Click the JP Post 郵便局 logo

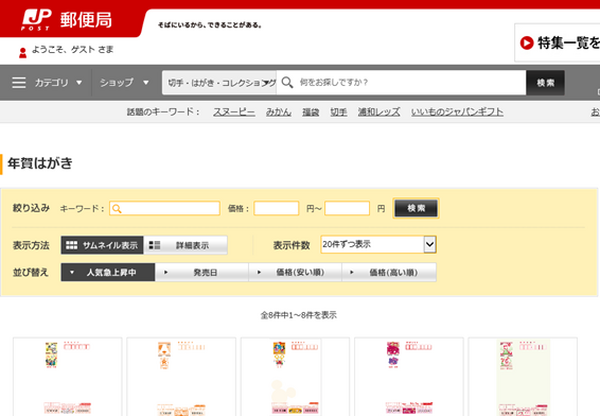(x=67, y=20)
